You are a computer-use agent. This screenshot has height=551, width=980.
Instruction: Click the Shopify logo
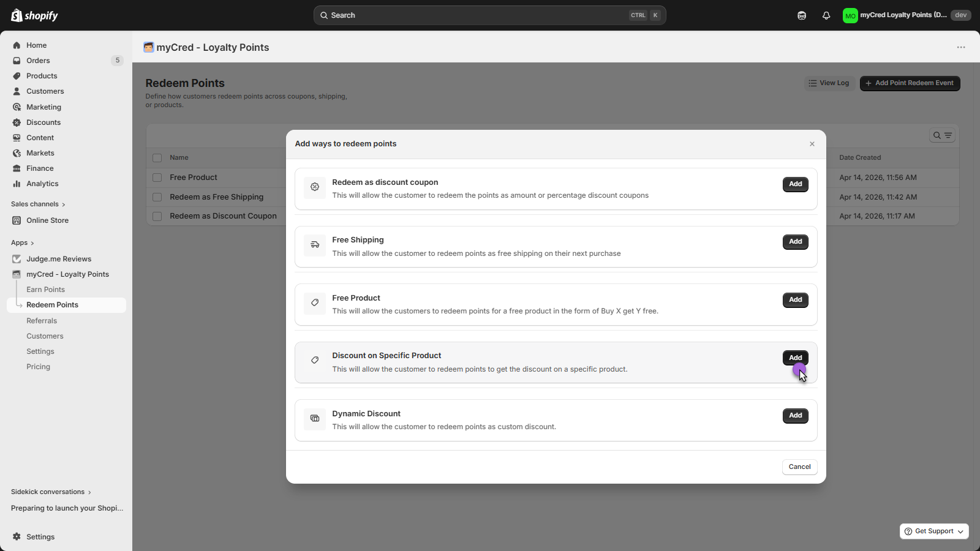click(x=35, y=15)
